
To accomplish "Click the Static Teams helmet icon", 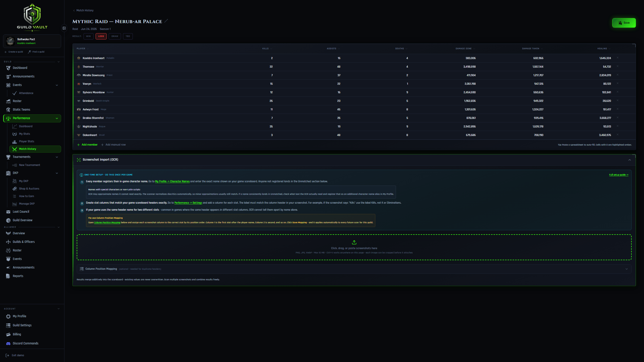I will (8, 110).
